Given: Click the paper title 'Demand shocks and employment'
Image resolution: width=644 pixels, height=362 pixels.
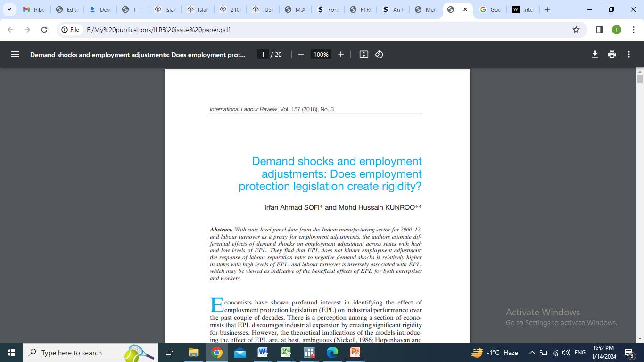Looking at the screenshot, I should tap(337, 161).
